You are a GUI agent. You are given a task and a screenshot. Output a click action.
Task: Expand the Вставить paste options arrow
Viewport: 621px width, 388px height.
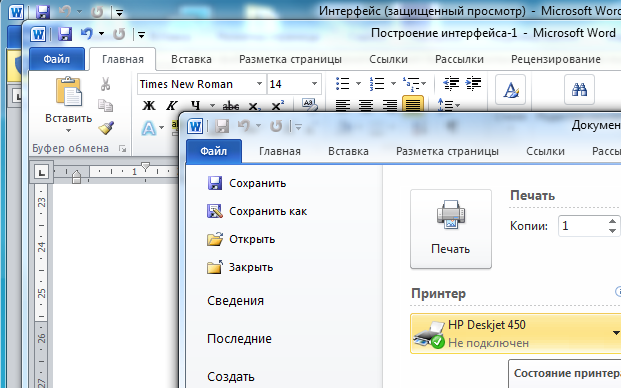click(69, 130)
